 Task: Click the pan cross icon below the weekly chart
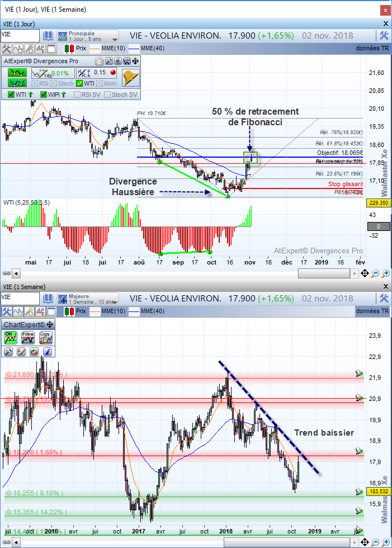(365, 542)
